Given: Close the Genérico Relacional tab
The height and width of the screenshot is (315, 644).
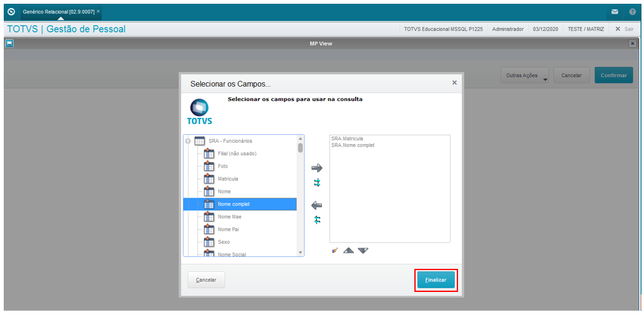Looking at the screenshot, I should tap(98, 11).
